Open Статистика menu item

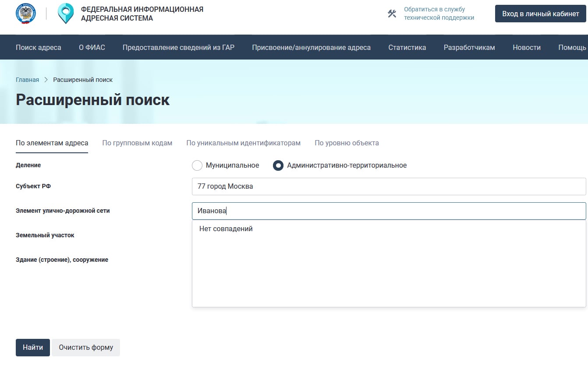(x=407, y=47)
